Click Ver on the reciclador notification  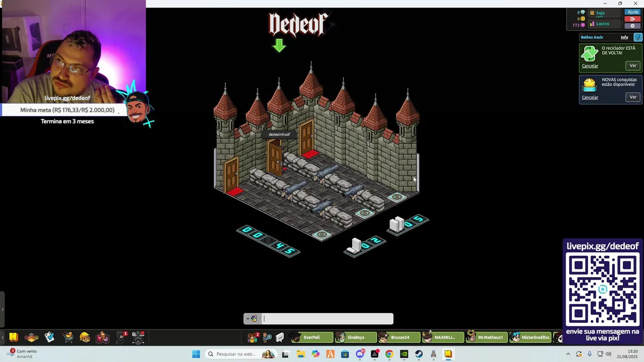(633, 65)
